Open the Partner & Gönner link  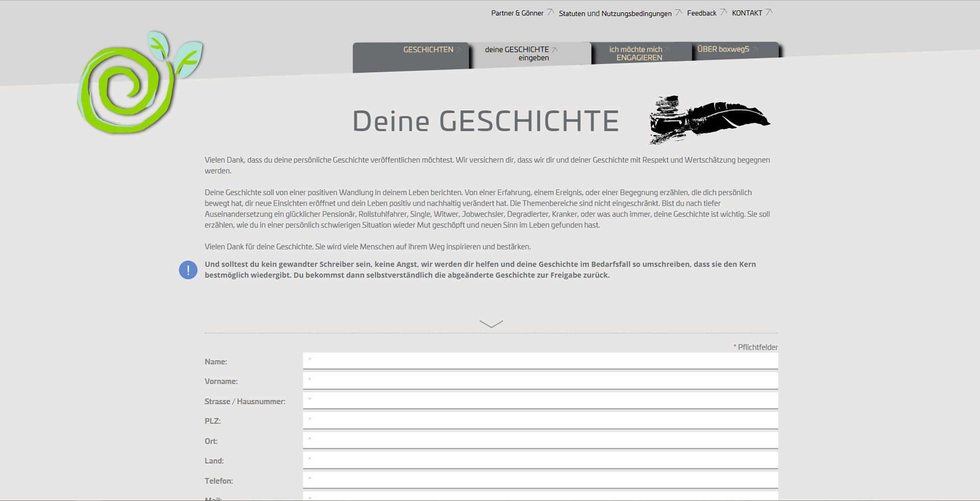pyautogui.click(x=517, y=13)
